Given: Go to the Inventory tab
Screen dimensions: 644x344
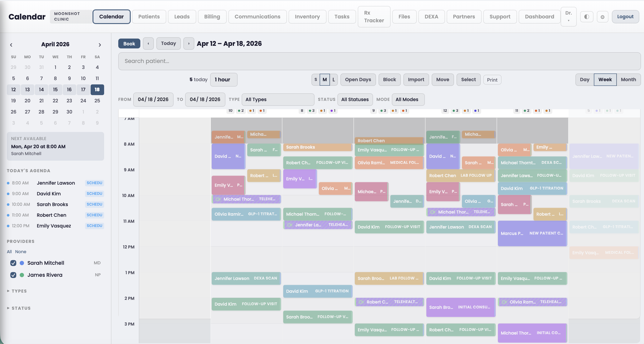Looking at the screenshot, I should pos(307,17).
